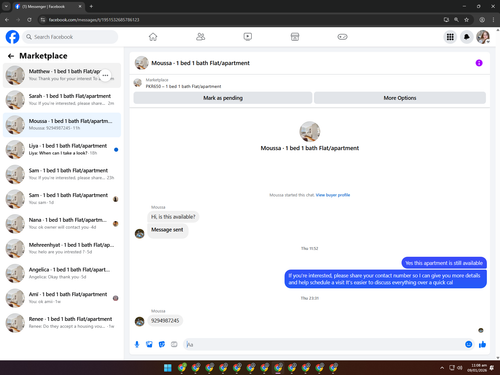Reload the page with browser refresh button
The width and height of the screenshot is (500, 375).
29,20
